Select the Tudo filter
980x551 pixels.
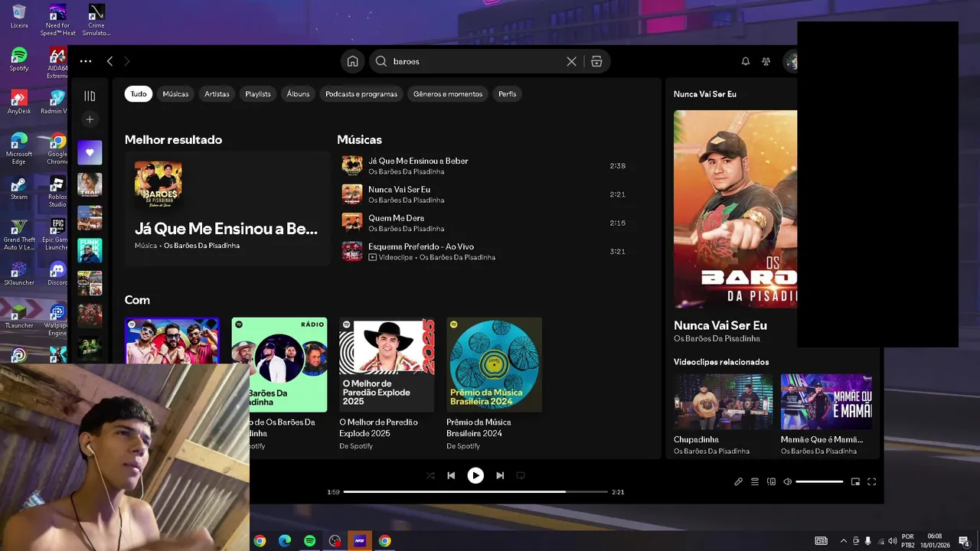[139, 94]
